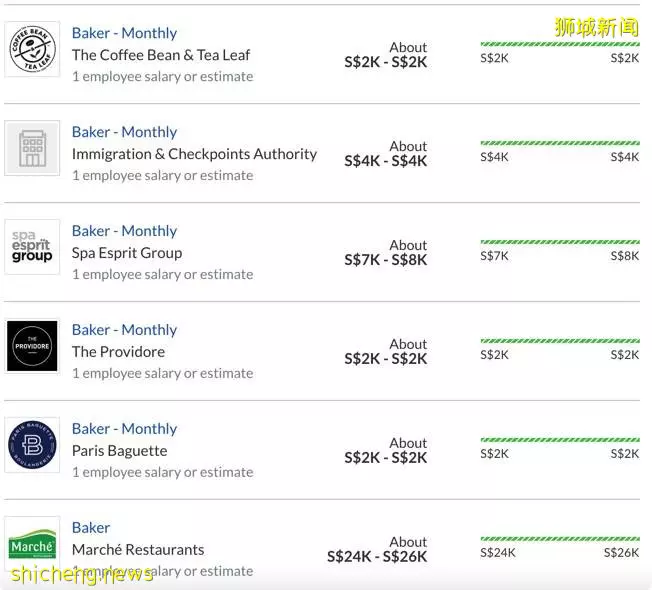Open Baker - Monthly link for Paris Baguette
652x590 pixels.
[124, 429]
